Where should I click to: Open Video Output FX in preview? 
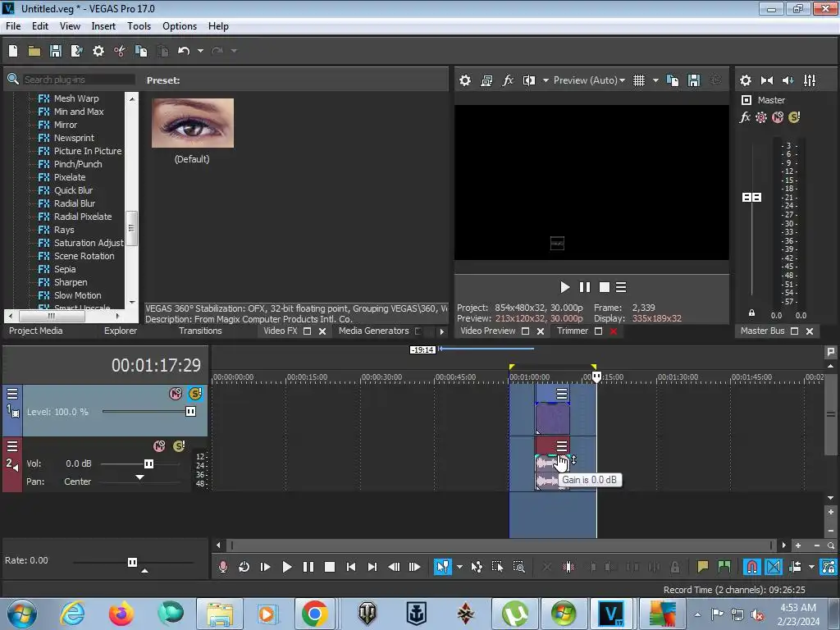point(508,80)
